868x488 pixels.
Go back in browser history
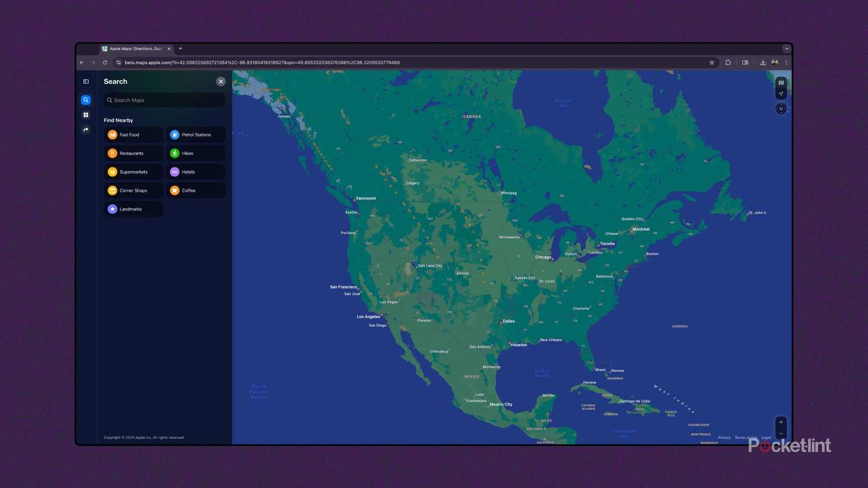point(82,62)
